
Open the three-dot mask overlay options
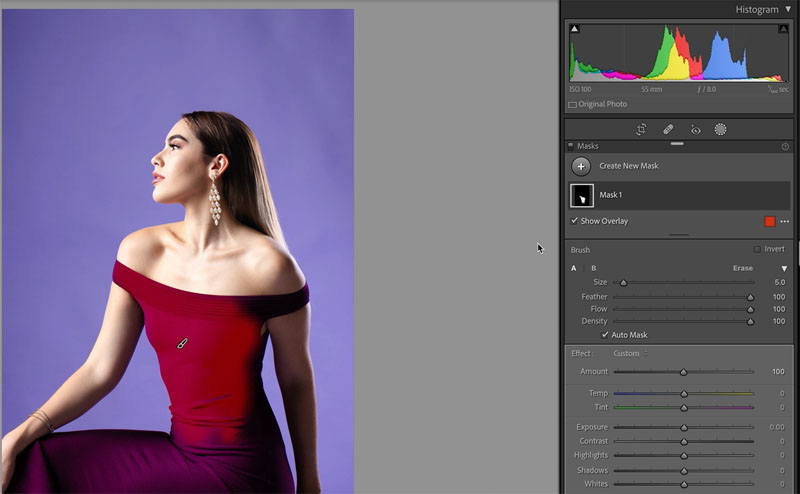click(x=785, y=221)
